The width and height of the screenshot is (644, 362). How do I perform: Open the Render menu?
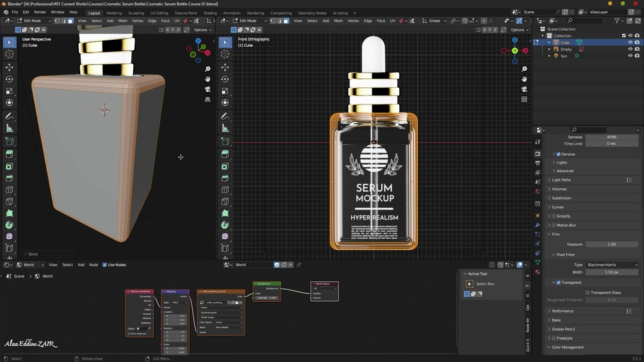[40, 12]
